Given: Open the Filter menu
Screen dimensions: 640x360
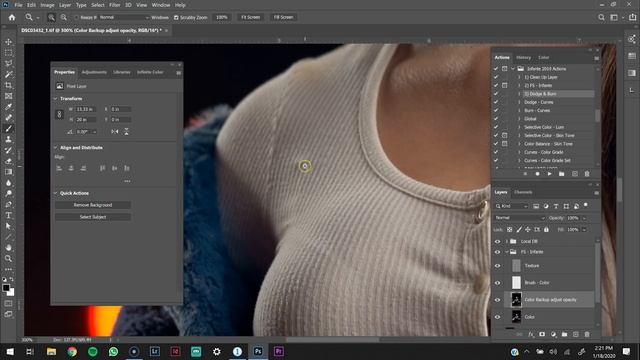Looking at the screenshot, I should point(115,5).
